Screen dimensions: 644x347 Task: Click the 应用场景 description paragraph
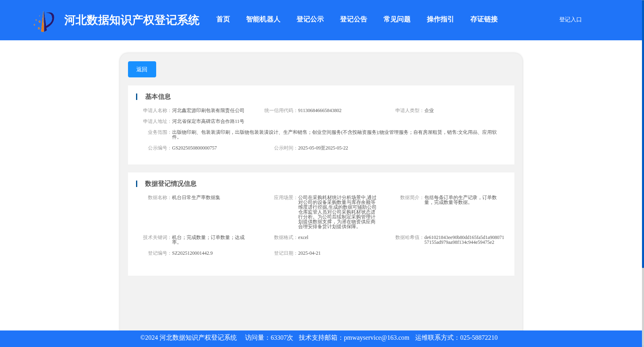337,212
